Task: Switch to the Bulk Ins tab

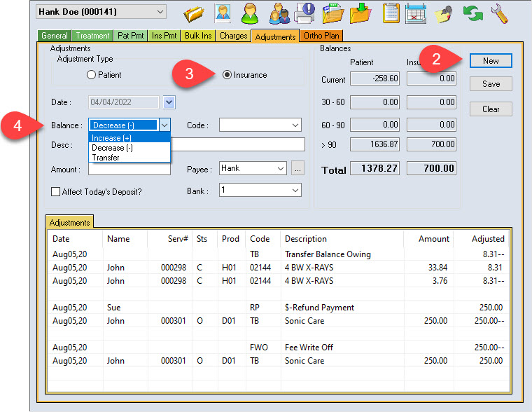Action: 198,36
